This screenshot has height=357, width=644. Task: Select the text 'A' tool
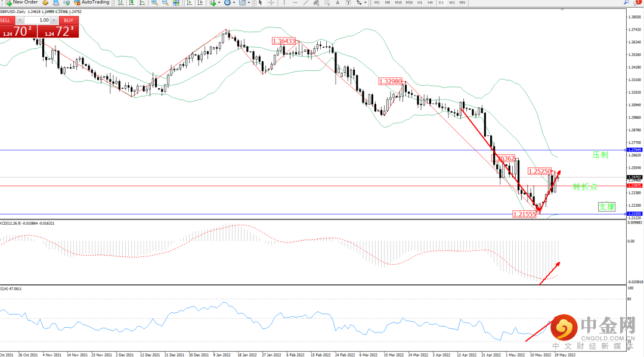tap(338, 2)
